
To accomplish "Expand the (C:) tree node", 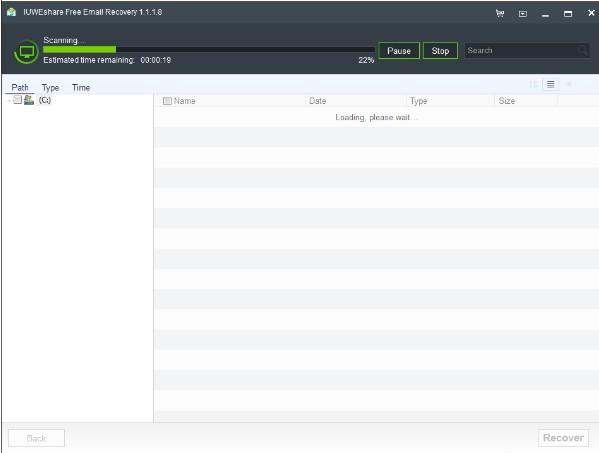I will pos(9,100).
